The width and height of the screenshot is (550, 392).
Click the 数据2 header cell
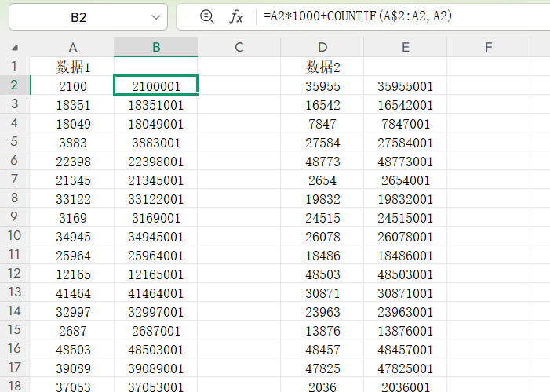click(x=322, y=67)
